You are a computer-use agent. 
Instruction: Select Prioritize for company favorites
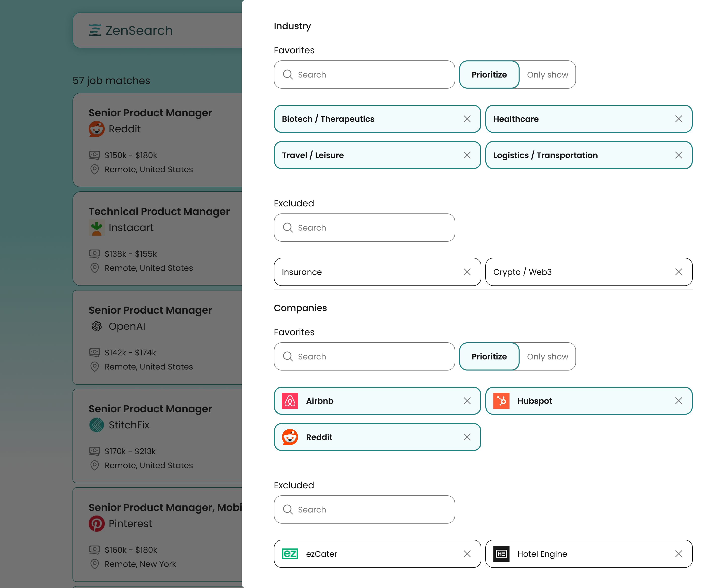489,356
